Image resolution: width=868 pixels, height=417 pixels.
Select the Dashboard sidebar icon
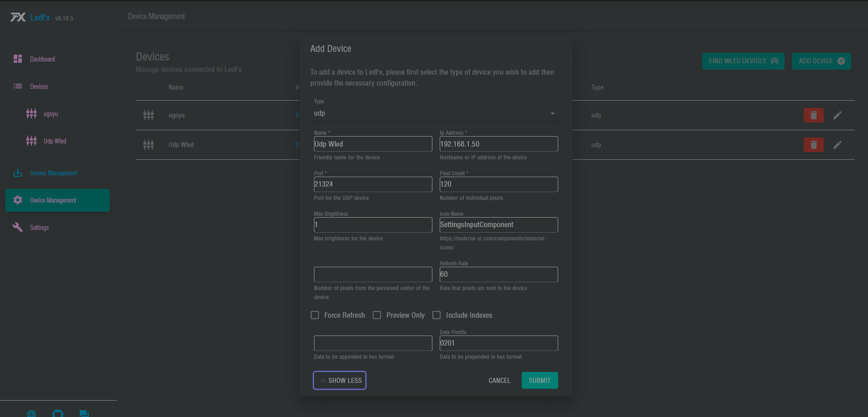17,59
